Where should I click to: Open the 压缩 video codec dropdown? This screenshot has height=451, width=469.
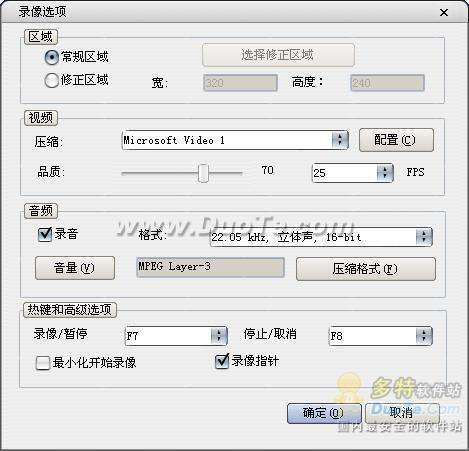235,140
